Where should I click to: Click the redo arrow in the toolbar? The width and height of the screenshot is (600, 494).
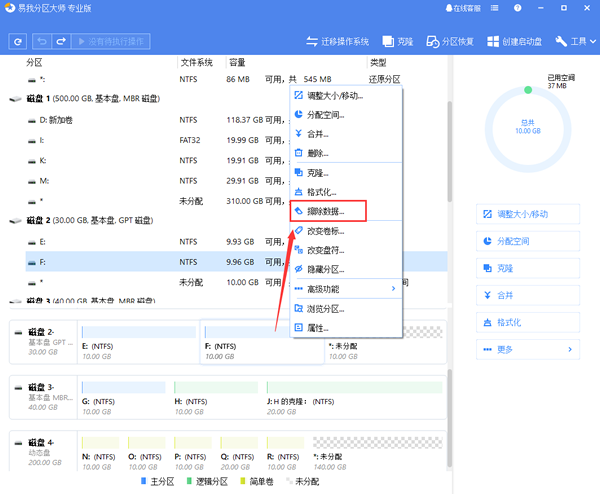pyautogui.click(x=61, y=41)
